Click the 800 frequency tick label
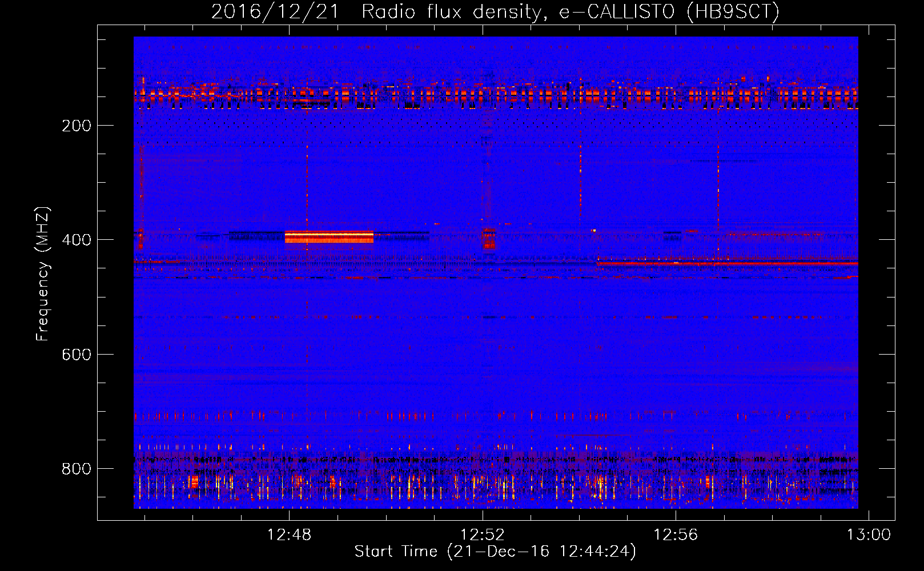 (x=77, y=469)
